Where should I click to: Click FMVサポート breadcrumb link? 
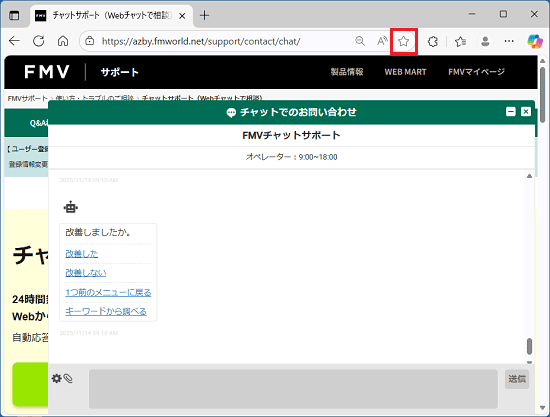[x=27, y=99]
